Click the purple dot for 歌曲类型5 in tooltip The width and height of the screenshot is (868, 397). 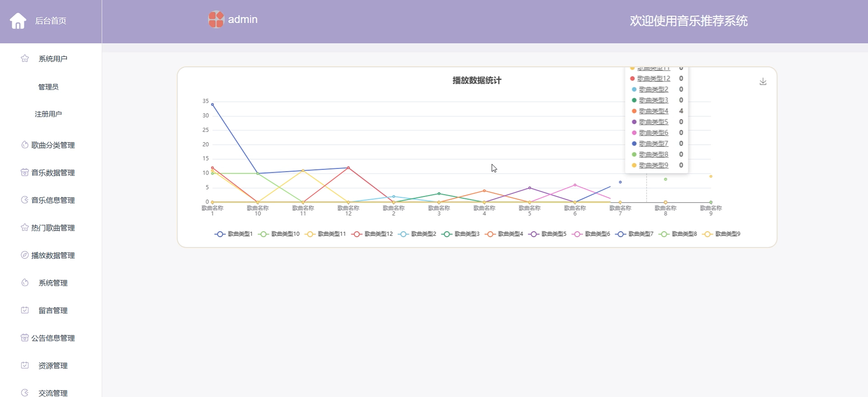(634, 122)
